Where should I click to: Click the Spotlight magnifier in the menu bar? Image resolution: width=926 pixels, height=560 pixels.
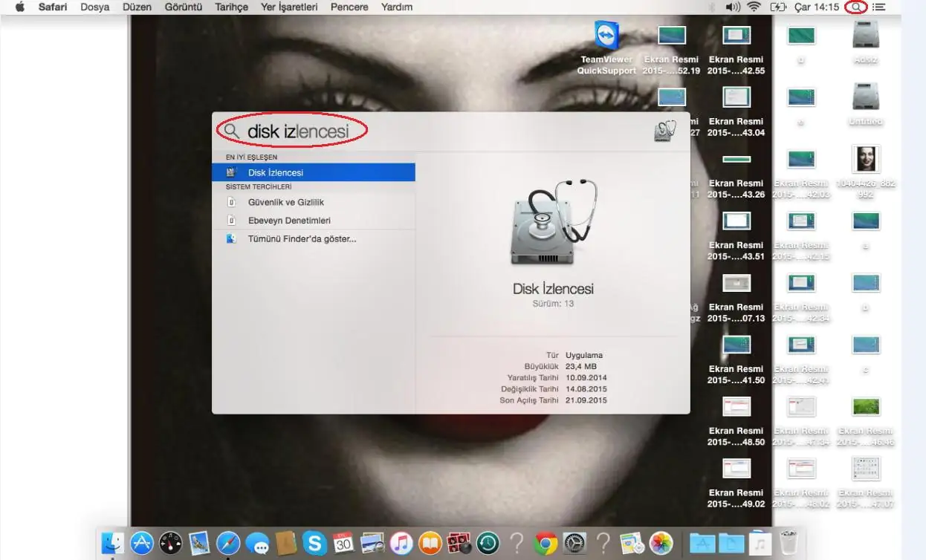tap(858, 7)
